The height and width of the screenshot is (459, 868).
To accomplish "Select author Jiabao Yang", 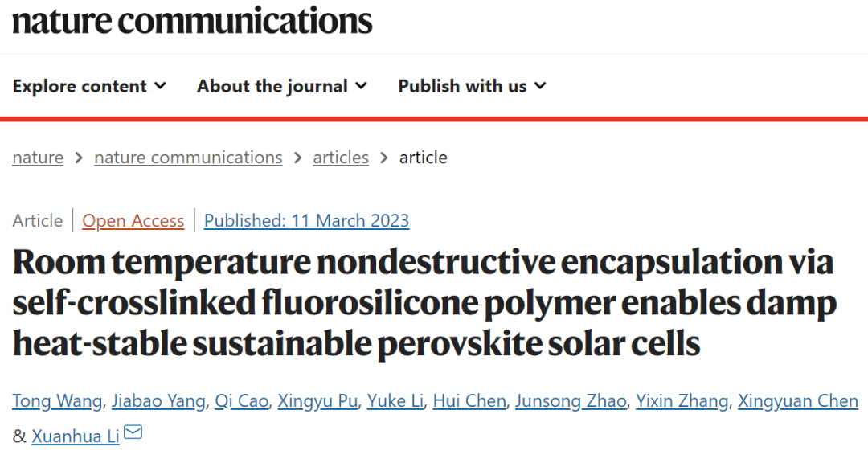I will (x=158, y=401).
